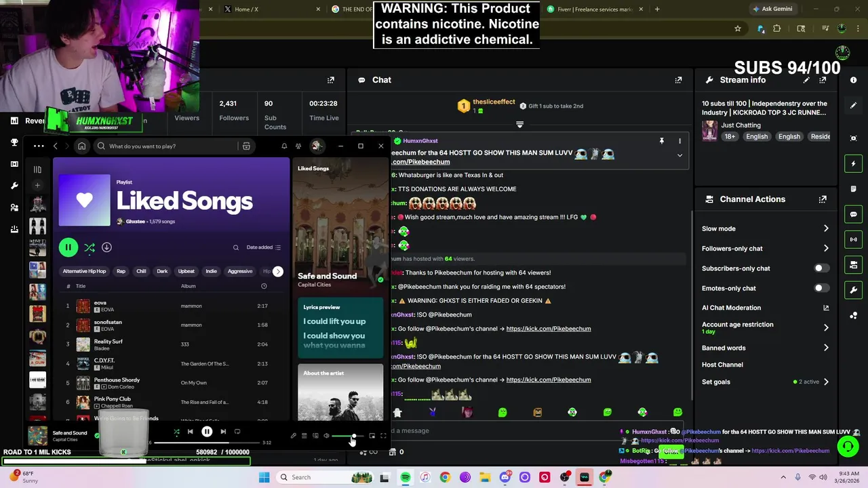Click the Spotify song progress bar
This screenshot has height=488, width=868.
coord(205,443)
